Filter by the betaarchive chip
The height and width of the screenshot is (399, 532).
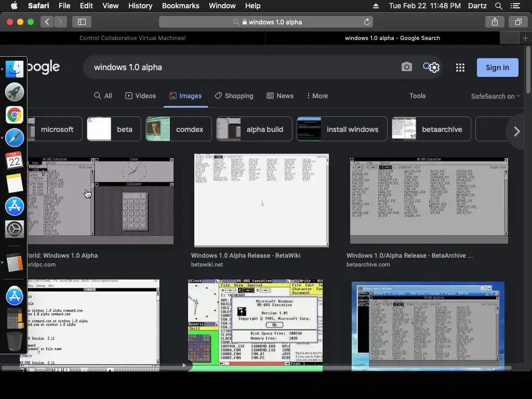(x=431, y=129)
